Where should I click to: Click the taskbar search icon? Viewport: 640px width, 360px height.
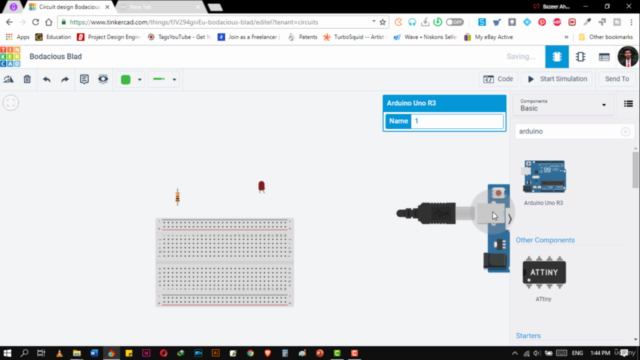(24, 353)
